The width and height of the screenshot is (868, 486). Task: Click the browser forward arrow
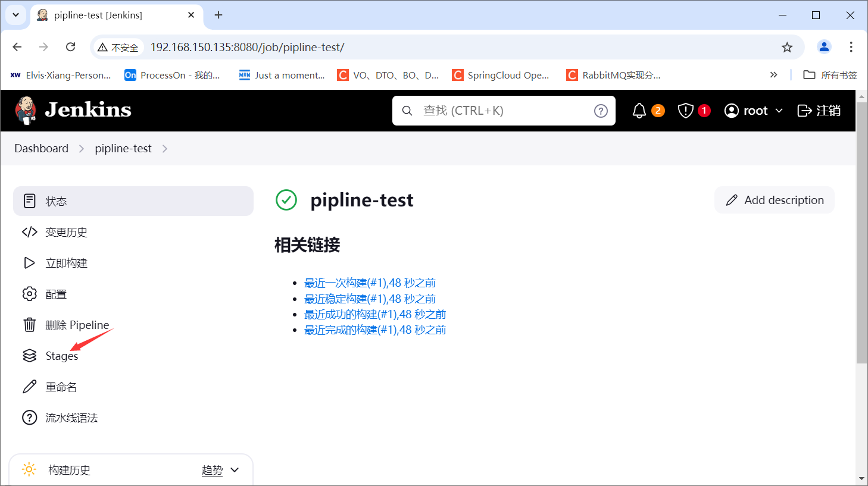[43, 47]
